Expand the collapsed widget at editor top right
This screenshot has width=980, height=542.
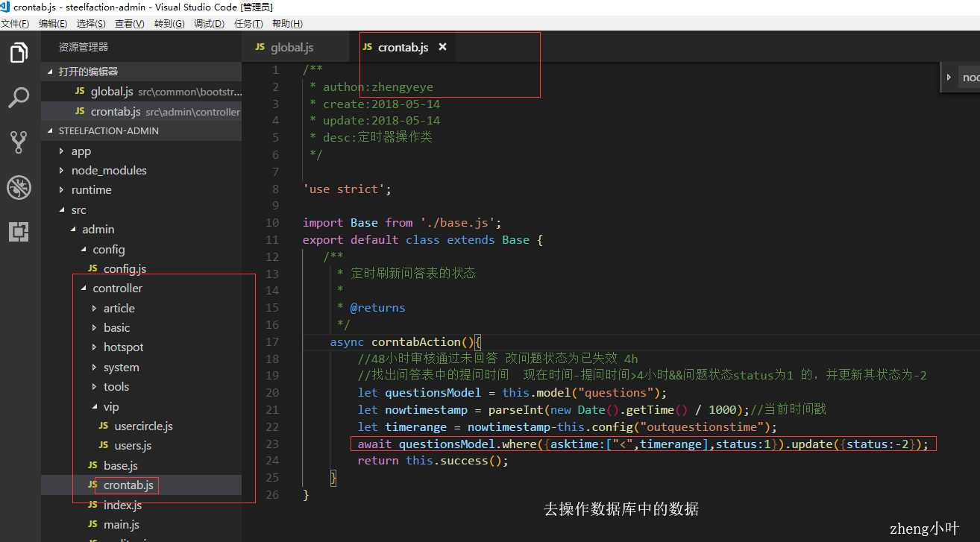click(949, 77)
